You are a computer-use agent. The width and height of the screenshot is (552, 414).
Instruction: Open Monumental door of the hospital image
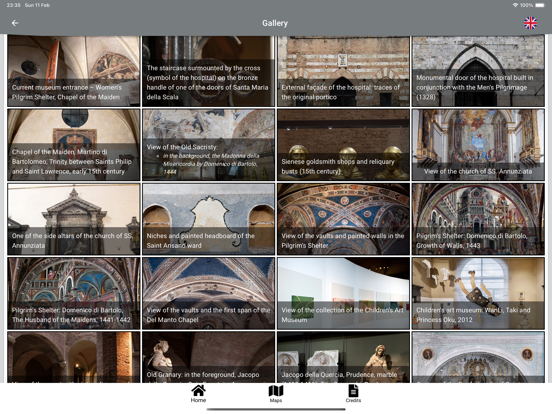[x=478, y=71]
